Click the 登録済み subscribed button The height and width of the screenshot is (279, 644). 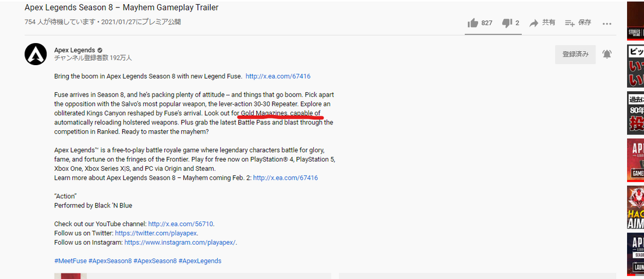[x=575, y=54]
